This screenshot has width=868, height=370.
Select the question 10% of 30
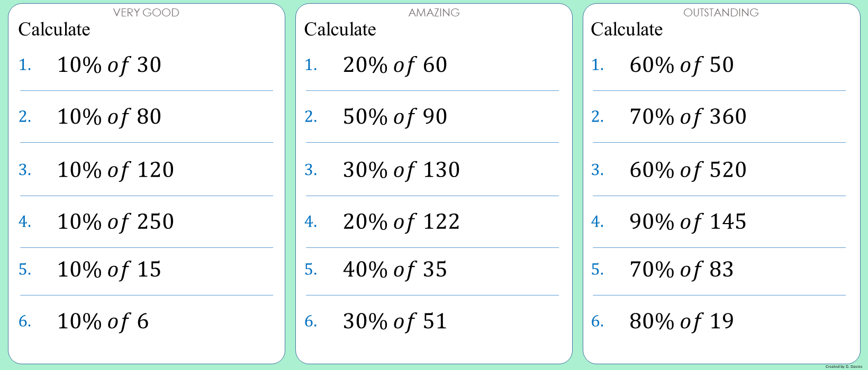(x=109, y=65)
